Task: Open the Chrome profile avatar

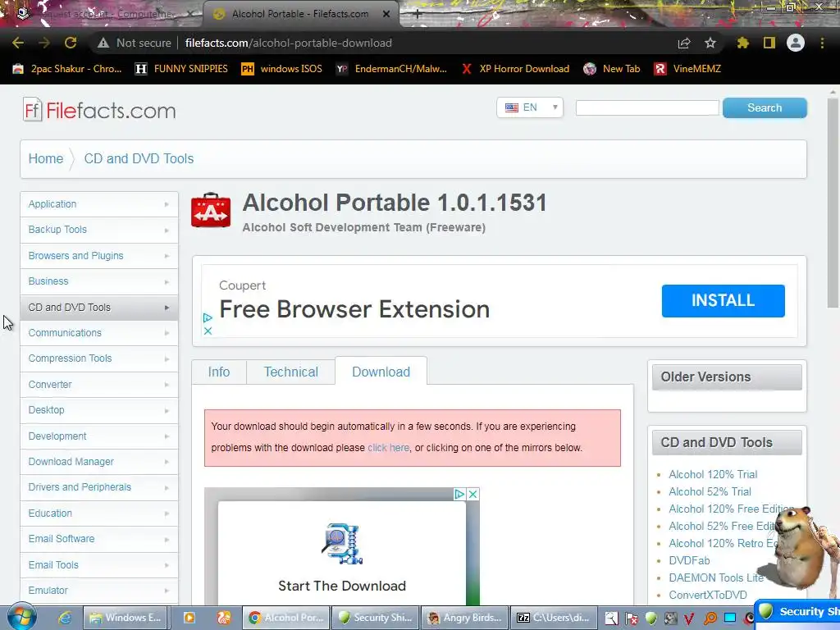Action: click(x=796, y=43)
